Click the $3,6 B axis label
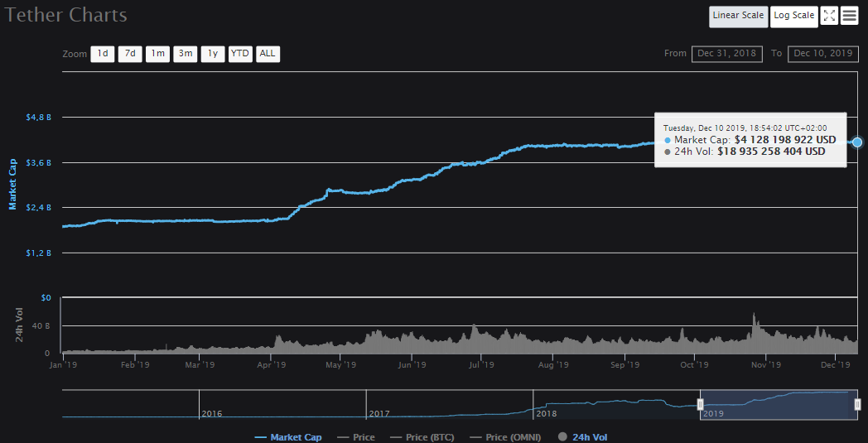This screenshot has height=443, width=868. pyautogui.click(x=38, y=163)
